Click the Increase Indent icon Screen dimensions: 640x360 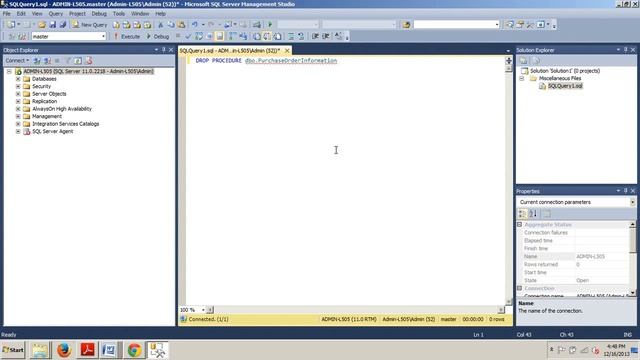pos(326,36)
